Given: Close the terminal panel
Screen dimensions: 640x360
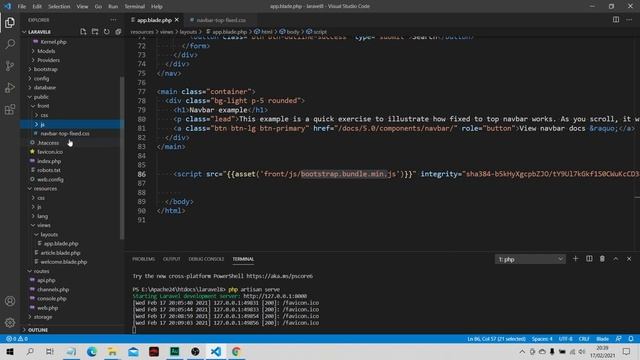Looking at the screenshot, I should pos(629,259).
